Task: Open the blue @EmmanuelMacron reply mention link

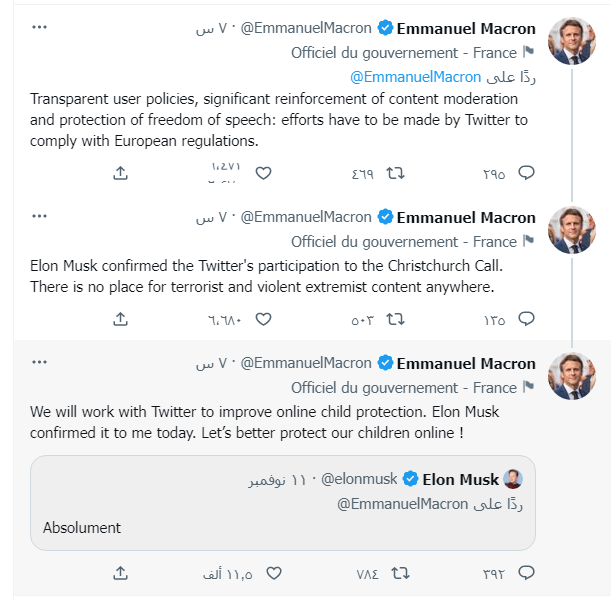Action: [415, 77]
